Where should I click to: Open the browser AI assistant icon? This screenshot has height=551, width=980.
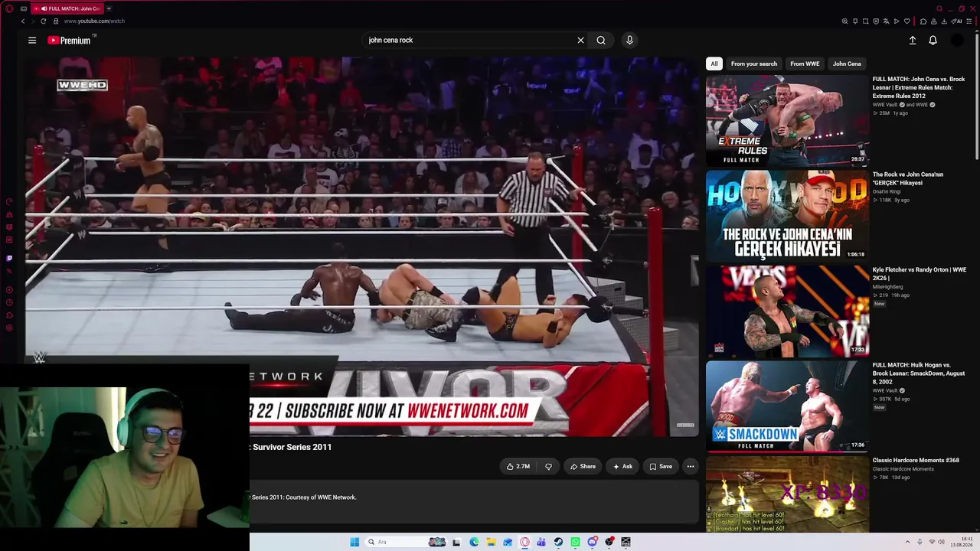pos(957,21)
